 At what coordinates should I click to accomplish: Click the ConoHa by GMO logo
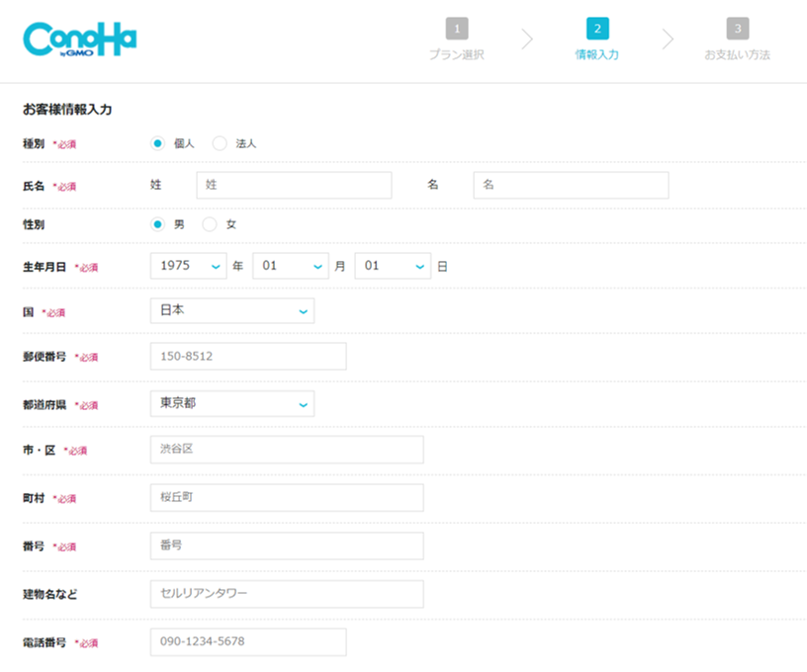(x=79, y=40)
